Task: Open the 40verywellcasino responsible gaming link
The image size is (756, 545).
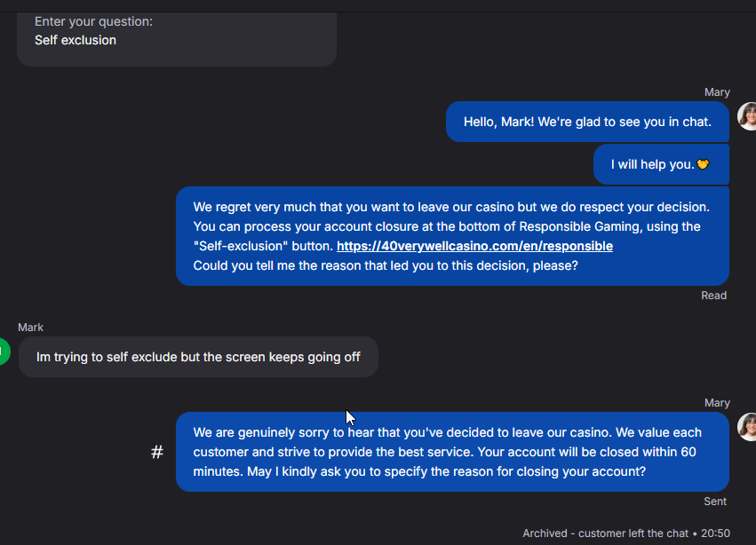Action: [x=474, y=246]
